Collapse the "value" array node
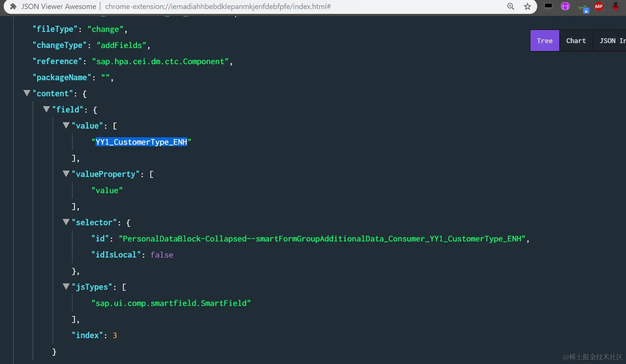This screenshot has height=364, width=626. tap(66, 125)
